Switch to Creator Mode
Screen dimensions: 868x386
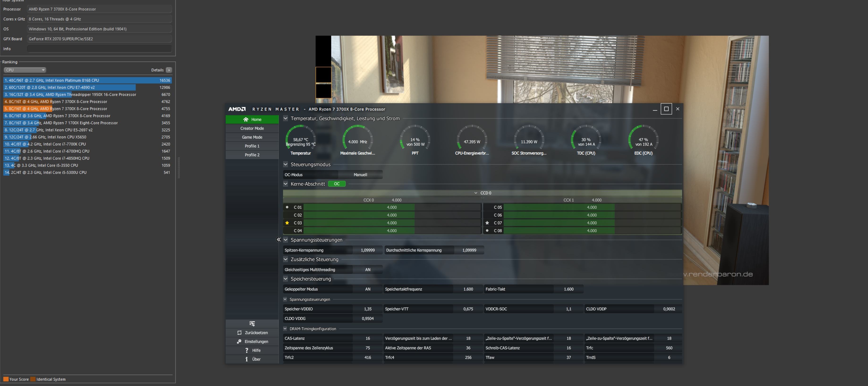click(x=252, y=128)
